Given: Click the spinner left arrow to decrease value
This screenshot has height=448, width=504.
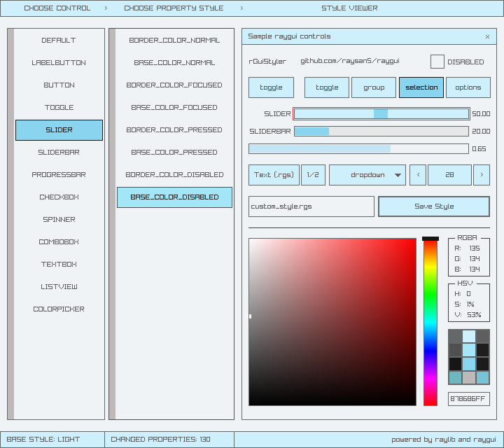Looking at the screenshot, I should click(418, 175).
